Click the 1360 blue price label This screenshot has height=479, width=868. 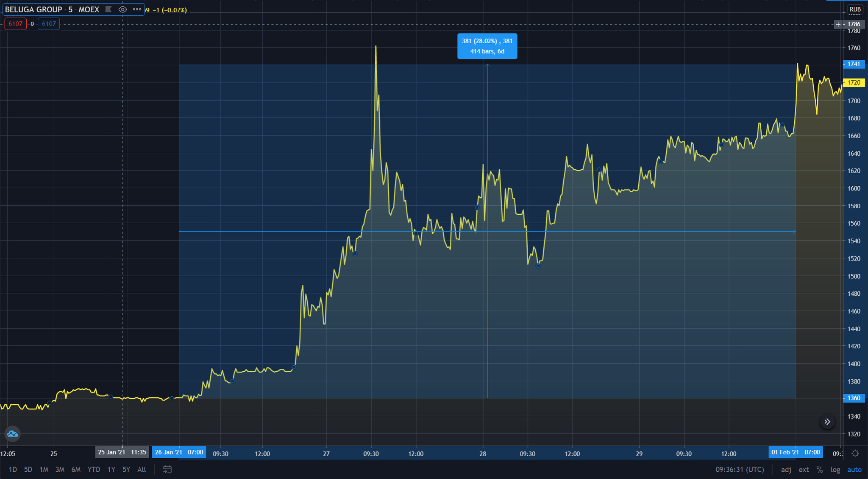854,398
